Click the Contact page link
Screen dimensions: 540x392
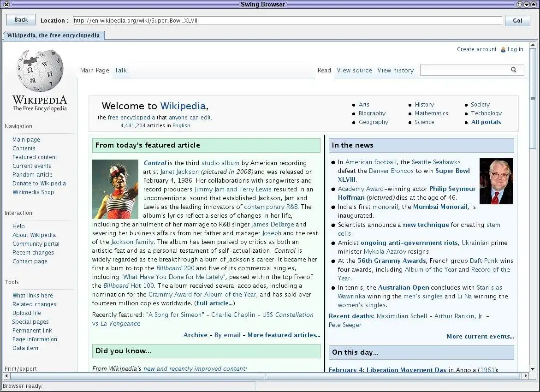click(30, 261)
